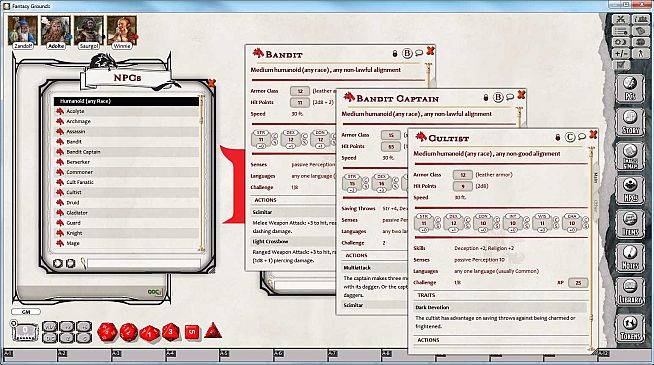Open the options checkmark icon in sidebar
This screenshot has height=365, width=654.
tap(621, 65)
